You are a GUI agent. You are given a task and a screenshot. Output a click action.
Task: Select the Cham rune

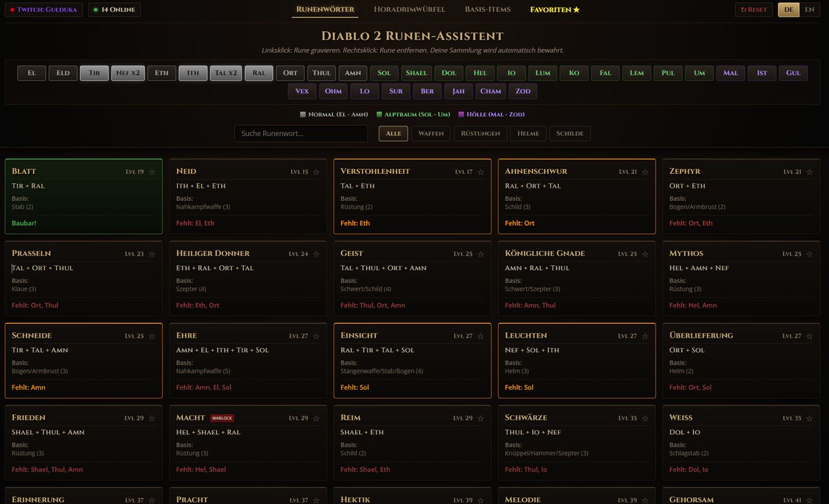[x=490, y=91]
